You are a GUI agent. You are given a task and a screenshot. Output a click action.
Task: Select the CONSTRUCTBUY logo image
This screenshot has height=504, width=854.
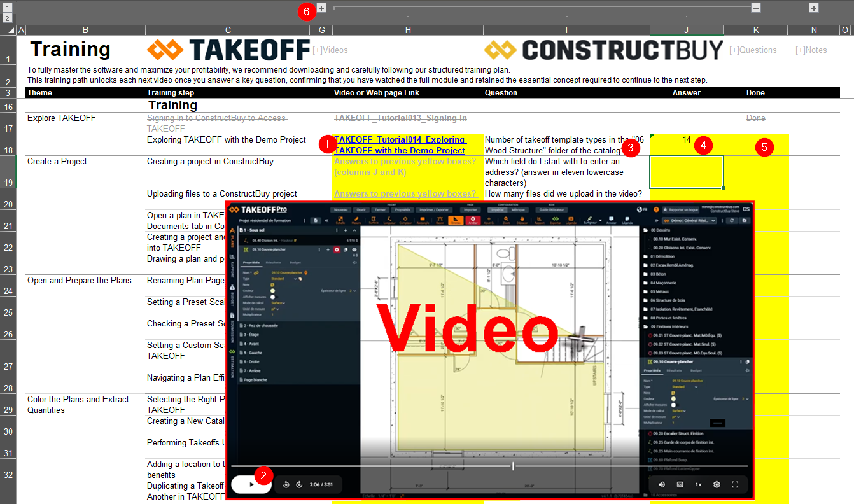(x=603, y=50)
